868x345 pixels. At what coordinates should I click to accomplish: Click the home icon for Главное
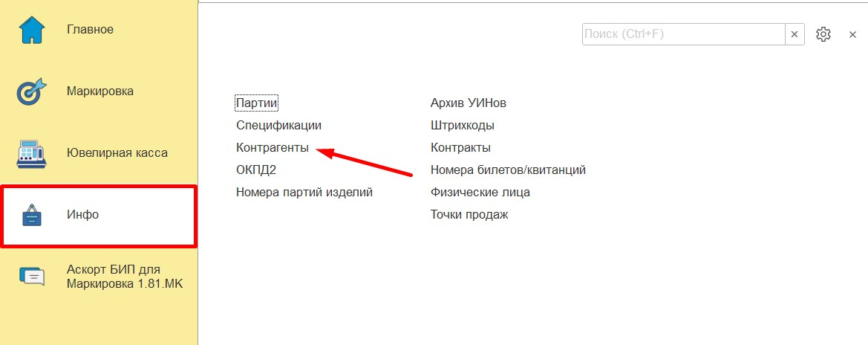pyautogui.click(x=31, y=30)
